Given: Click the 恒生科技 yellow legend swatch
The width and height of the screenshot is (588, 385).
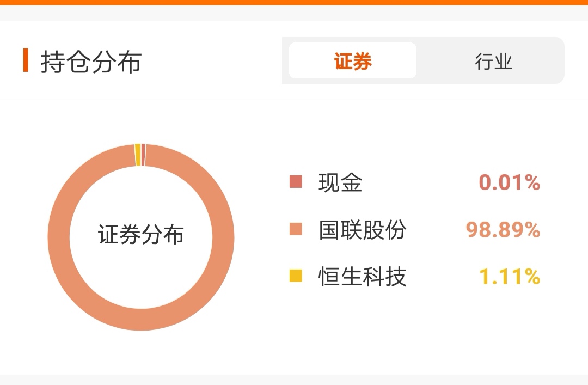Looking at the screenshot, I should tap(296, 276).
